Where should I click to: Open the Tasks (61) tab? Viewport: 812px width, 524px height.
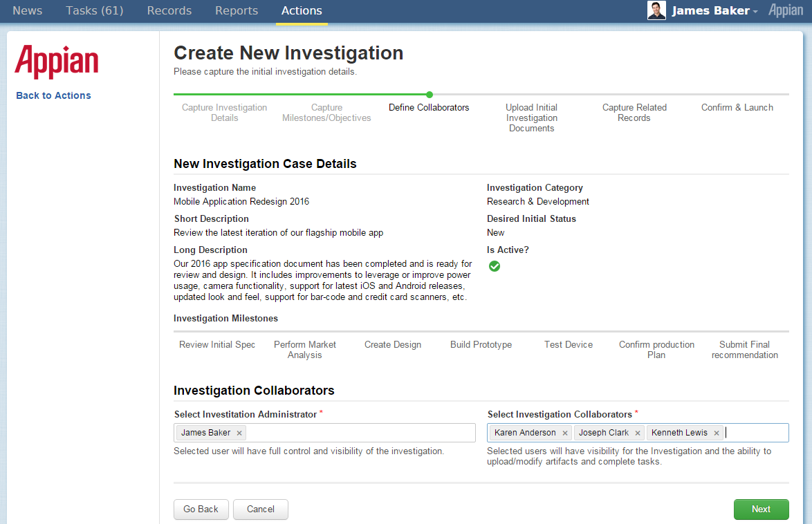click(94, 10)
